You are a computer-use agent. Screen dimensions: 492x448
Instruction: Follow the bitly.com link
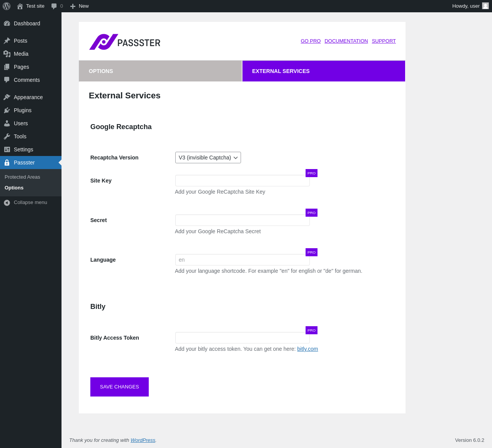point(307,349)
